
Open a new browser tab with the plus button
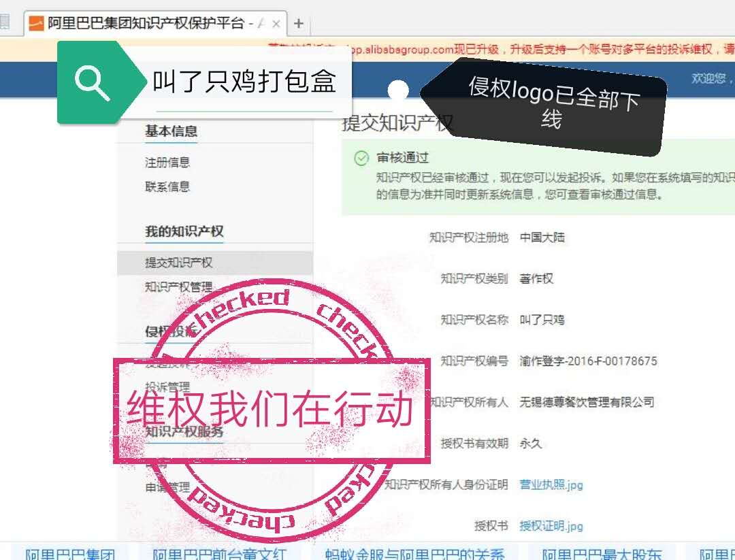pos(299,23)
